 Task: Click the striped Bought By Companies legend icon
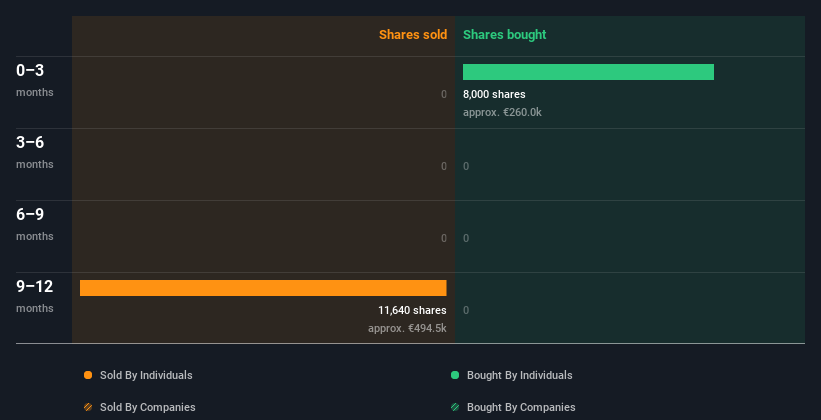(455, 407)
